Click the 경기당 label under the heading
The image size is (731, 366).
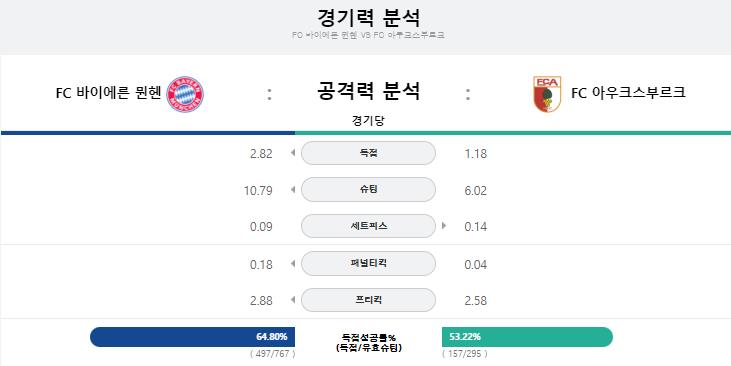pos(368,121)
